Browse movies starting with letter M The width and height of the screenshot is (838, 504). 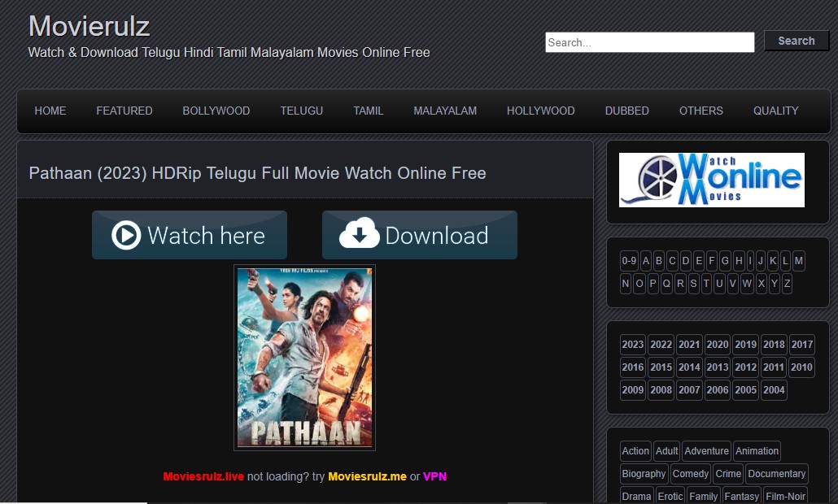798,261
